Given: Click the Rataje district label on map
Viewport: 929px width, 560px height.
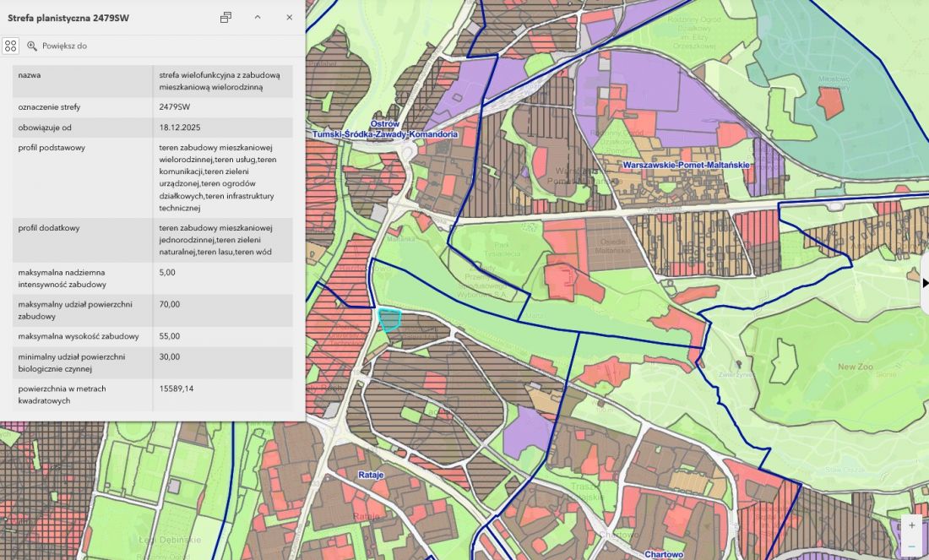Looking at the screenshot, I should tap(371, 475).
